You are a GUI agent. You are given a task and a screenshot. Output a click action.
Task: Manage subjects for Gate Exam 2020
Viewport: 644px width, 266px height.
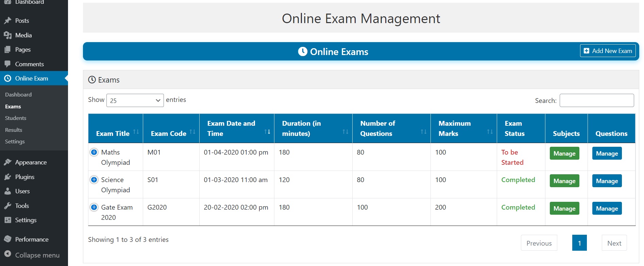pos(564,209)
